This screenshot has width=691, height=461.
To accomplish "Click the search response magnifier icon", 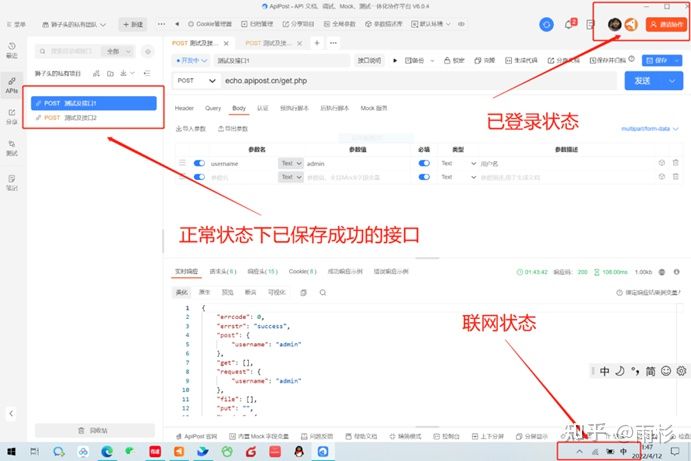I will (x=323, y=293).
